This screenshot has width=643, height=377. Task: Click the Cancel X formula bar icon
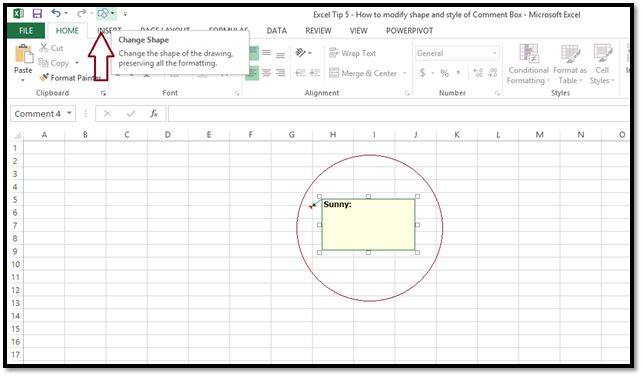[107, 114]
